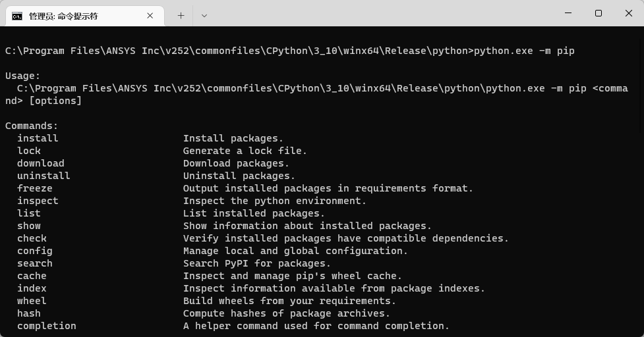Click the 'Usage:' heading in the output
This screenshot has width=644, height=337.
pyautogui.click(x=22, y=76)
